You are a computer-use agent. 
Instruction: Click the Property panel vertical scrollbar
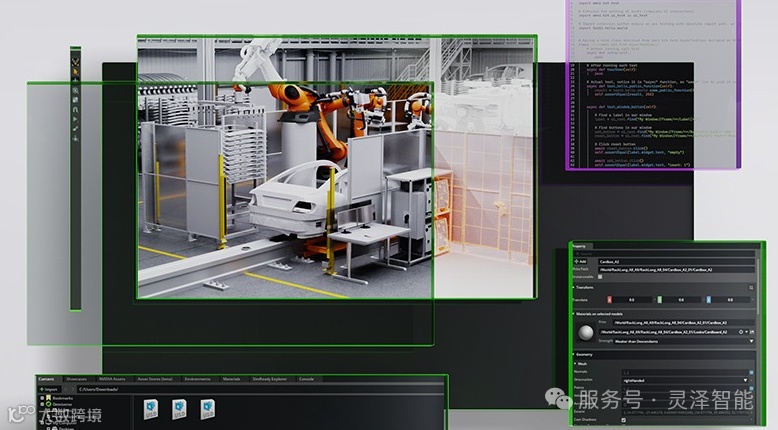pos(758,286)
